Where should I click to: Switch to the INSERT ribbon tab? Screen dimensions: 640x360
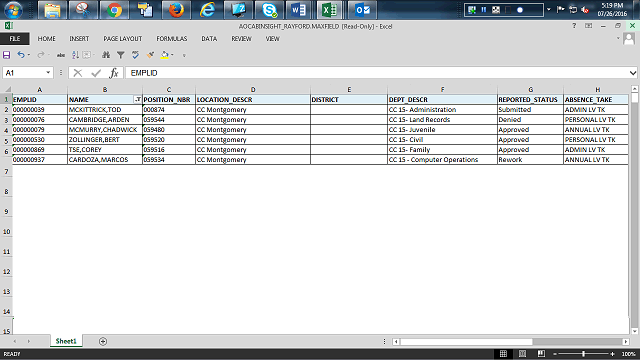79,39
